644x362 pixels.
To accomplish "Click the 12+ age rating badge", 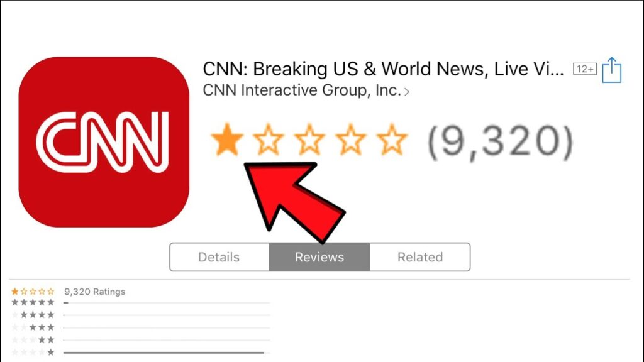I will pyautogui.click(x=585, y=69).
